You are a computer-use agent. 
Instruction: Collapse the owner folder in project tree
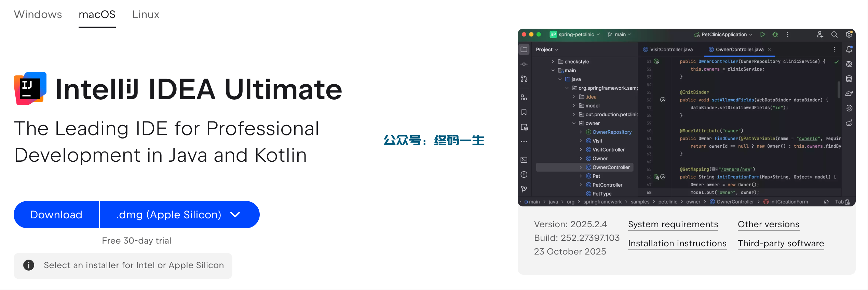click(574, 123)
